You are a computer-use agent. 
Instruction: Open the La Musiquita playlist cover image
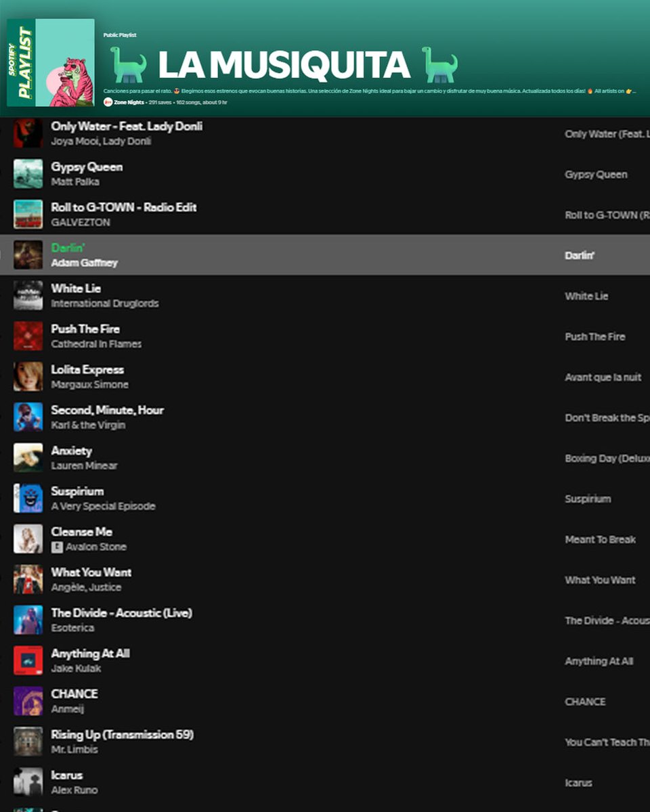coord(51,62)
